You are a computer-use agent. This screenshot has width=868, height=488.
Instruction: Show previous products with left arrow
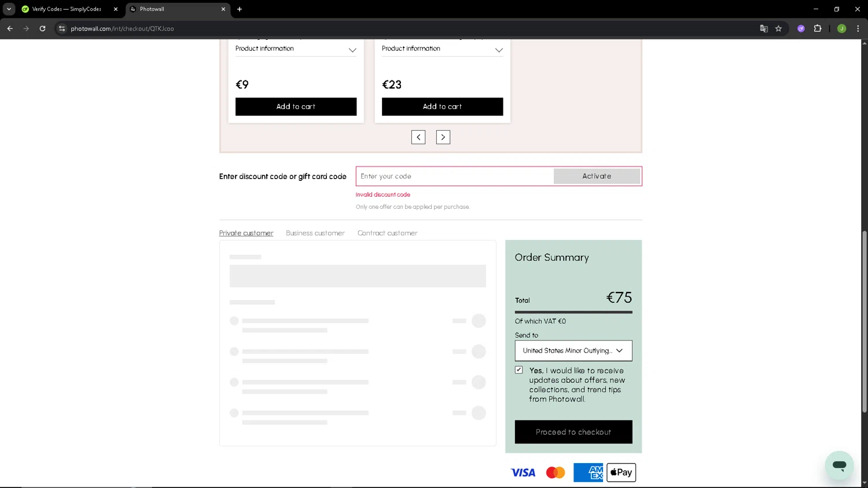click(418, 137)
